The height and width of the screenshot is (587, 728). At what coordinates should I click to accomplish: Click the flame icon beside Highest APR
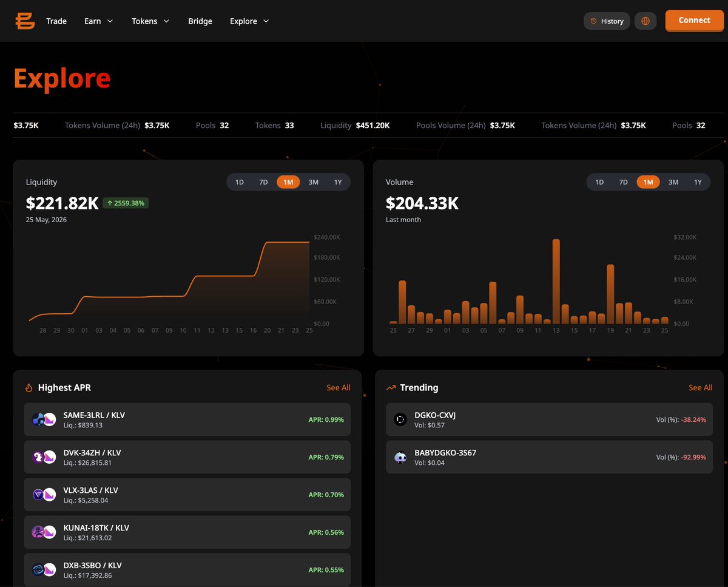pos(29,387)
